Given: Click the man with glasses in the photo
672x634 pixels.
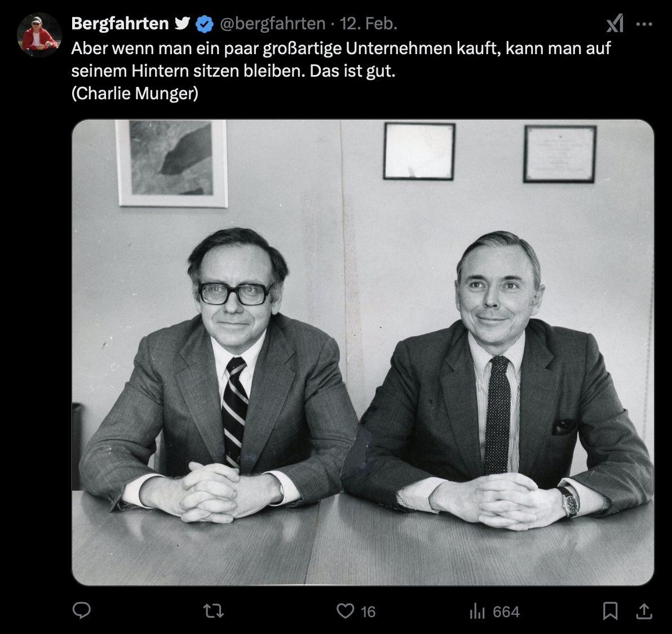Looking at the screenshot, I should point(219,373).
